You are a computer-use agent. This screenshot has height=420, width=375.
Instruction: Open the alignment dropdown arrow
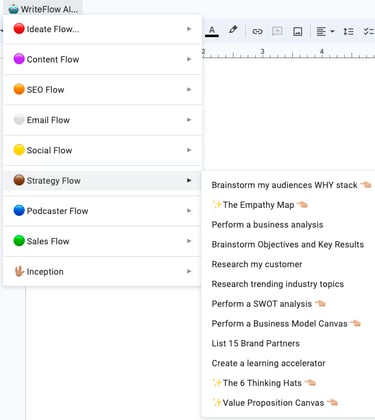[332, 32]
